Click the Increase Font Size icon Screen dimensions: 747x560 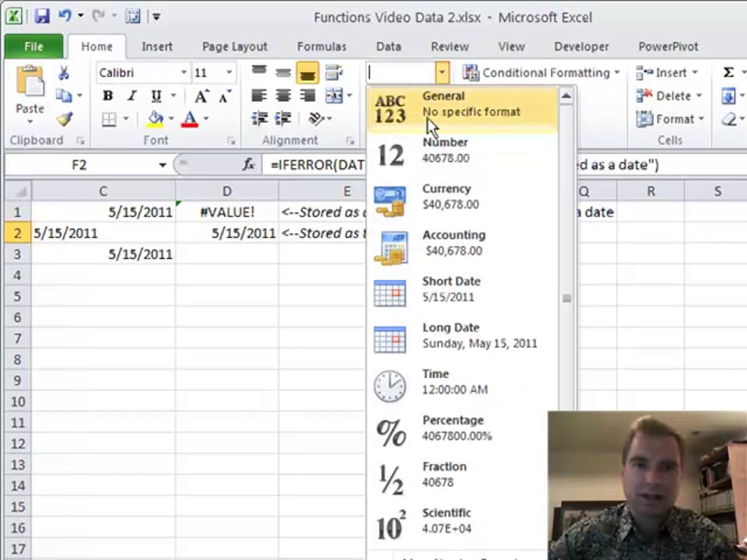tap(202, 96)
